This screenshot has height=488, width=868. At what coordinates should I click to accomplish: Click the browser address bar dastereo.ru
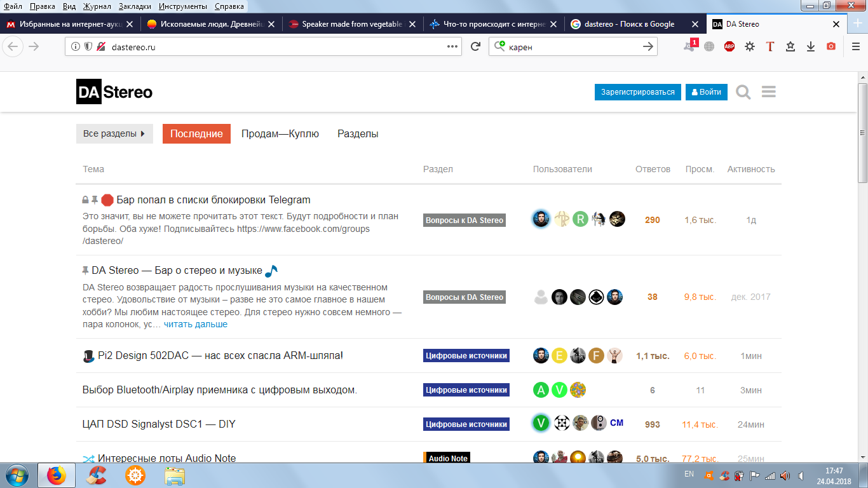click(264, 46)
